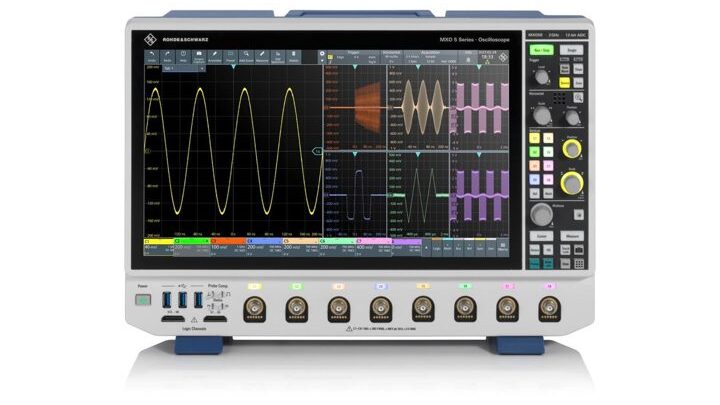Tap the Preset toolbar icon

(230, 56)
